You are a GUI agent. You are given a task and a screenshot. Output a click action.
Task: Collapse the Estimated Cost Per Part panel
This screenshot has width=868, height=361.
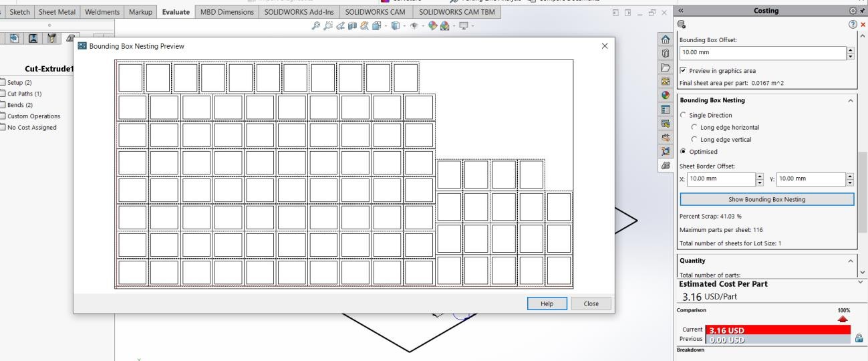click(x=860, y=283)
